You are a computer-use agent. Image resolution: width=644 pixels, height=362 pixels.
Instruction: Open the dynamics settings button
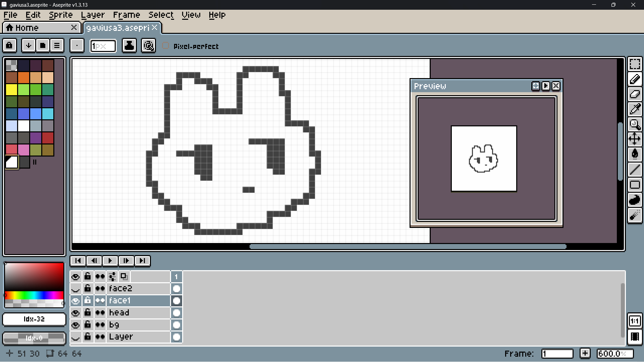pyautogui.click(x=149, y=46)
